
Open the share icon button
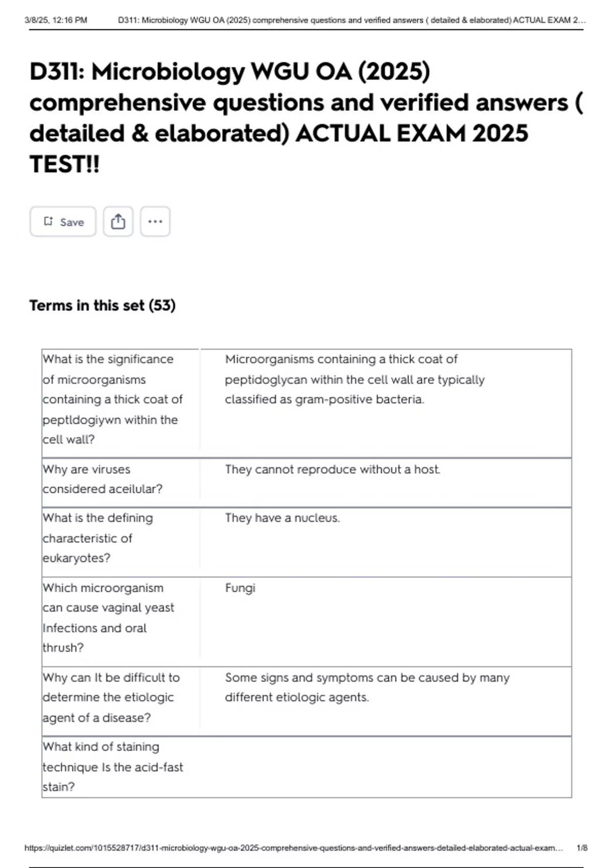pos(118,222)
